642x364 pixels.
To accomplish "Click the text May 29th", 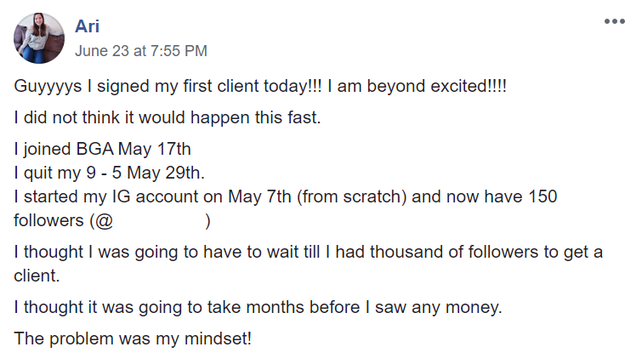I will point(166,173).
